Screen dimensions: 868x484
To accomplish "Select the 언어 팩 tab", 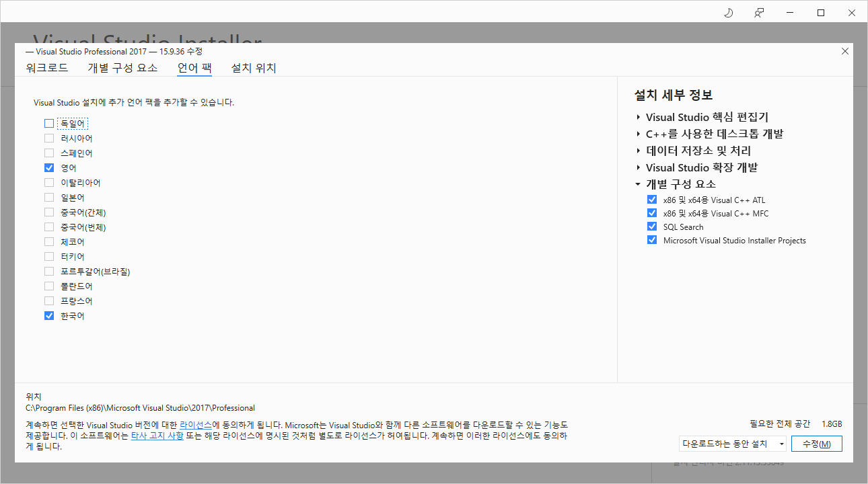I will tap(194, 68).
